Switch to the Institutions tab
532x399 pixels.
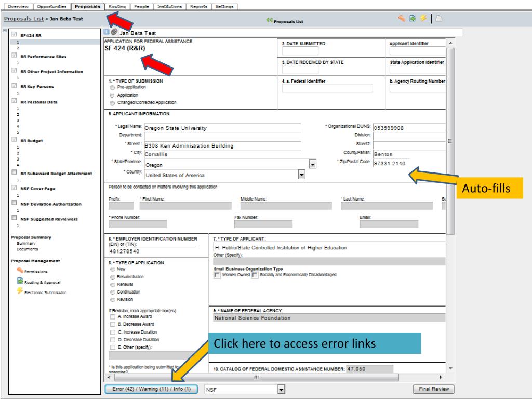coord(169,6)
